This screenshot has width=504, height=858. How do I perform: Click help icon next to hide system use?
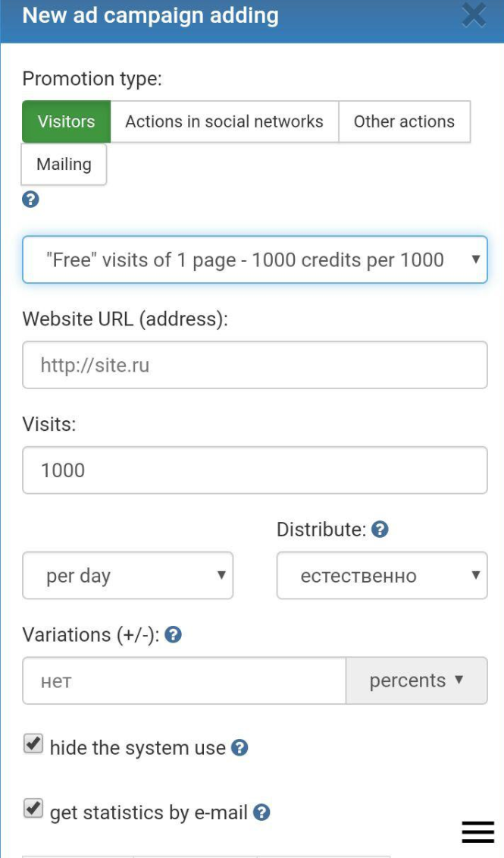(x=239, y=748)
